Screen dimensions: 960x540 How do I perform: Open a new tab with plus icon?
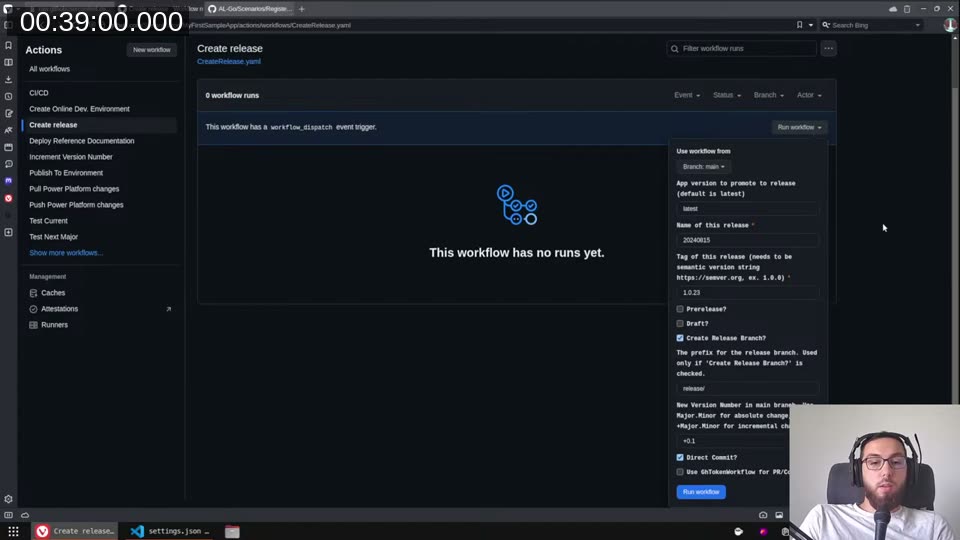(x=302, y=9)
